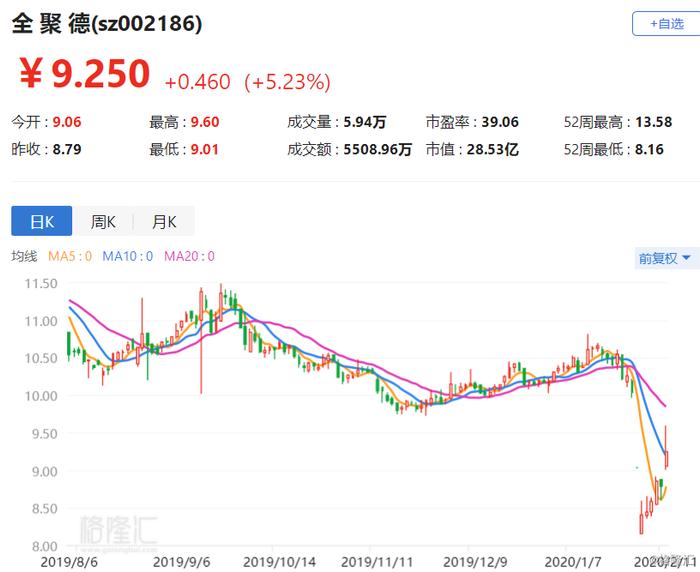Click the 市盈率 value 39.06
700x572 pixels.
click(500, 122)
